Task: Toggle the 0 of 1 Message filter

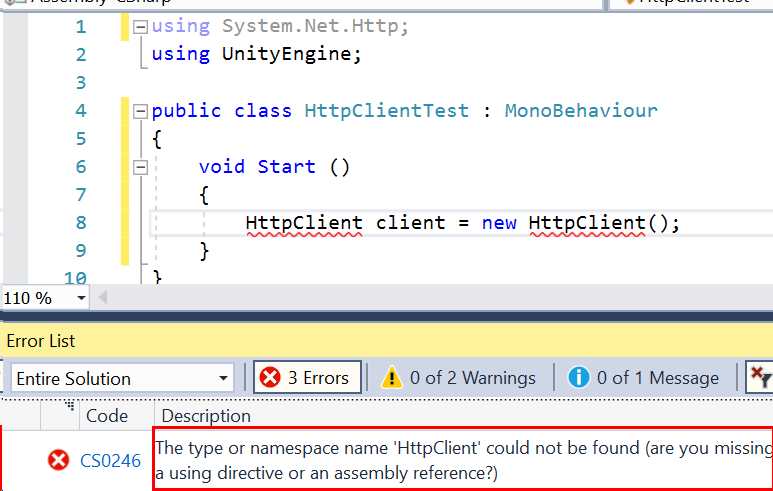Action: (643, 378)
